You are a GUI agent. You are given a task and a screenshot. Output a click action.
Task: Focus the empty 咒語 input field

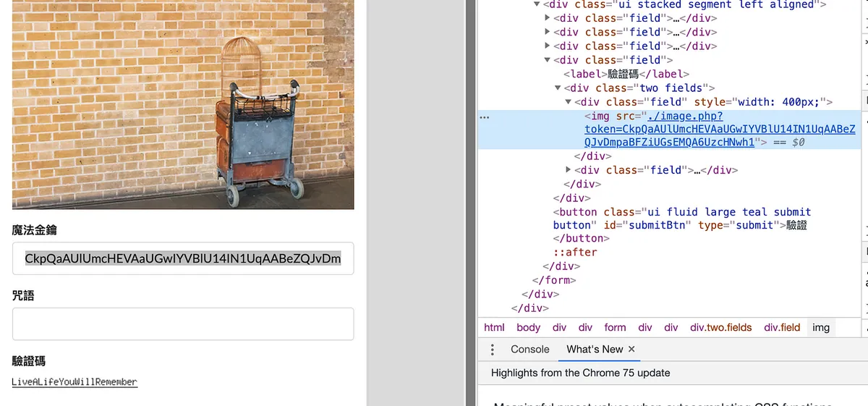tap(183, 324)
